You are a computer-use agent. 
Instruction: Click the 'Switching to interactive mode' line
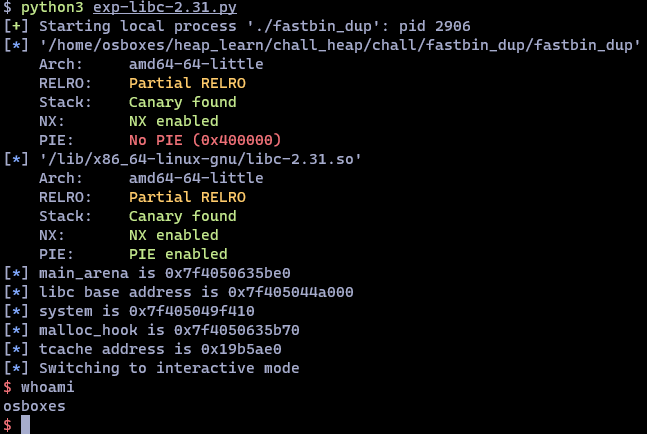coord(169,368)
